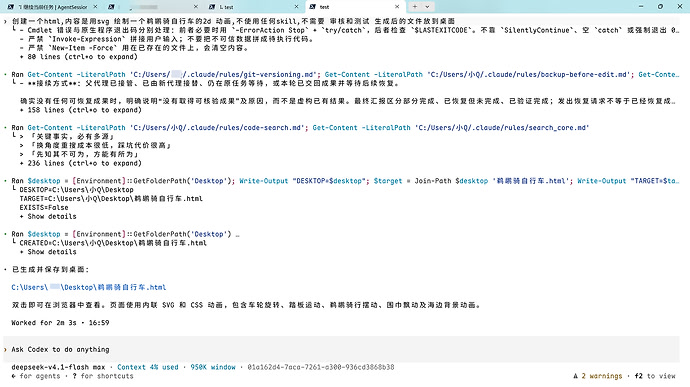
Task: Click the 'deepseek-v4.1-flash max' model label
Action: 58,367
